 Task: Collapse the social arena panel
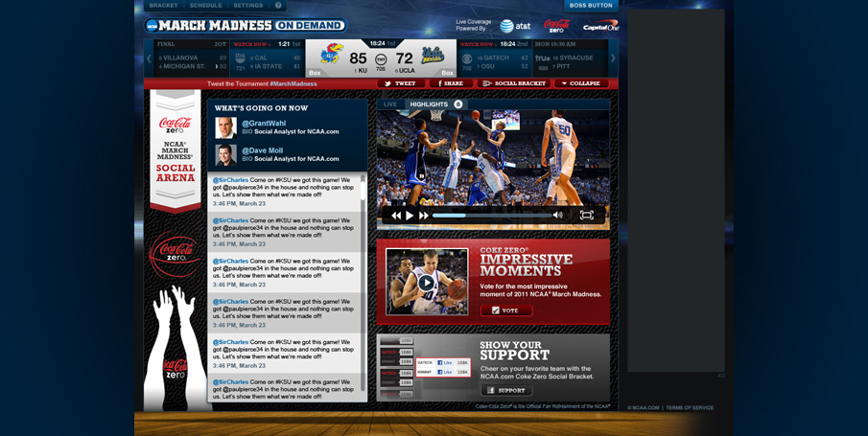[x=581, y=83]
